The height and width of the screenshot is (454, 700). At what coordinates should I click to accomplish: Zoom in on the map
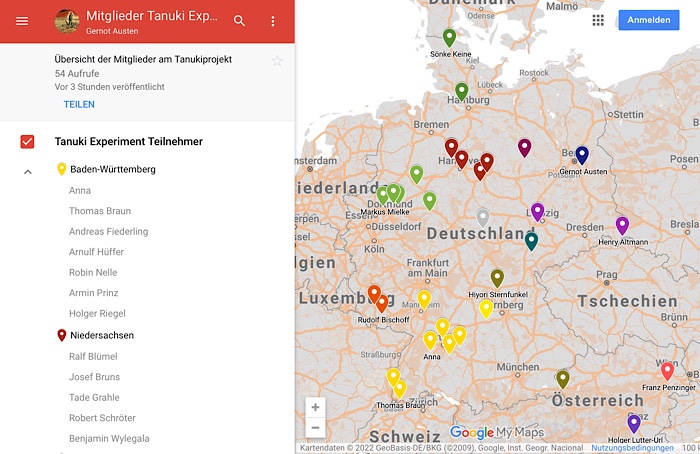click(x=316, y=408)
